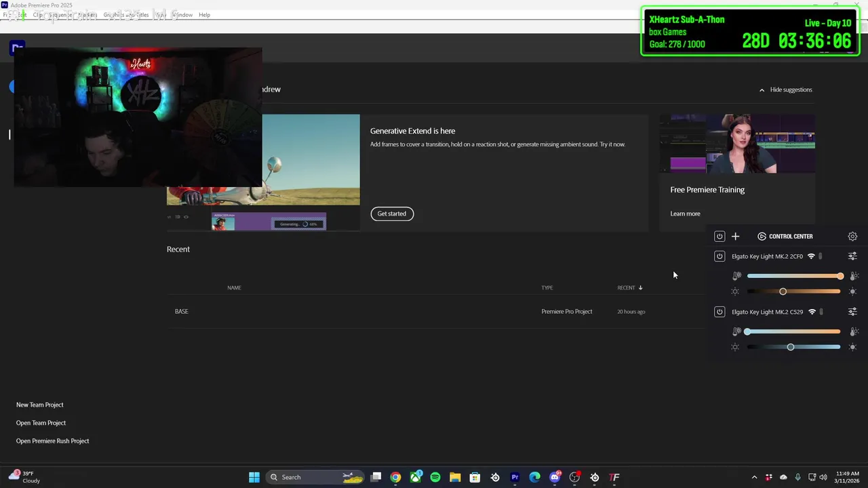Open Microsoft Edge from taskbar
Screen dimensions: 868x488
coord(534,477)
